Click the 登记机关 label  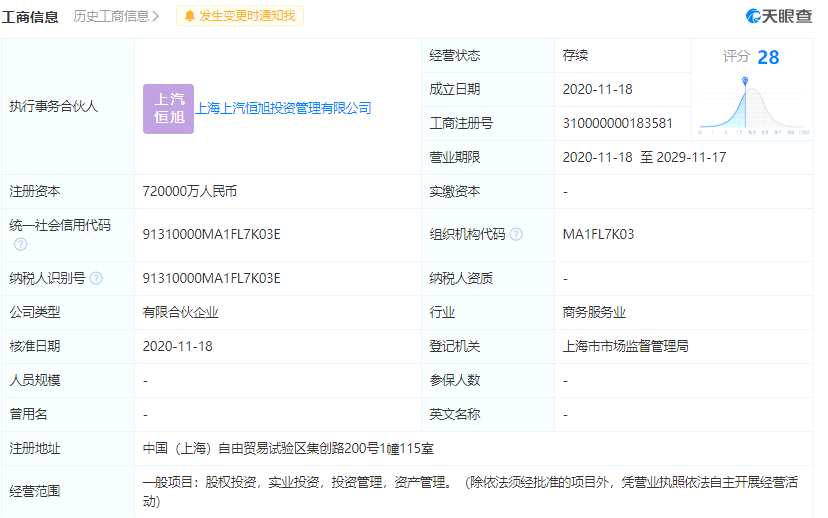pyautogui.click(x=455, y=346)
